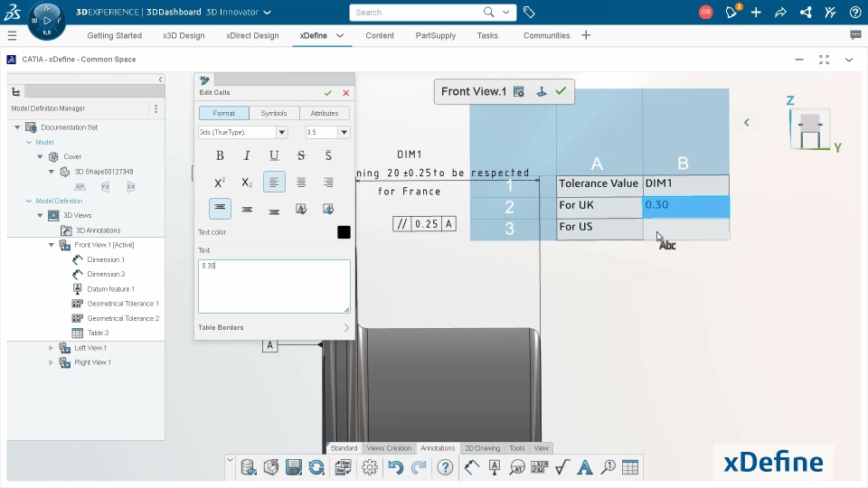Click the Share arrow icon
868x488 pixels.
tap(780, 12)
